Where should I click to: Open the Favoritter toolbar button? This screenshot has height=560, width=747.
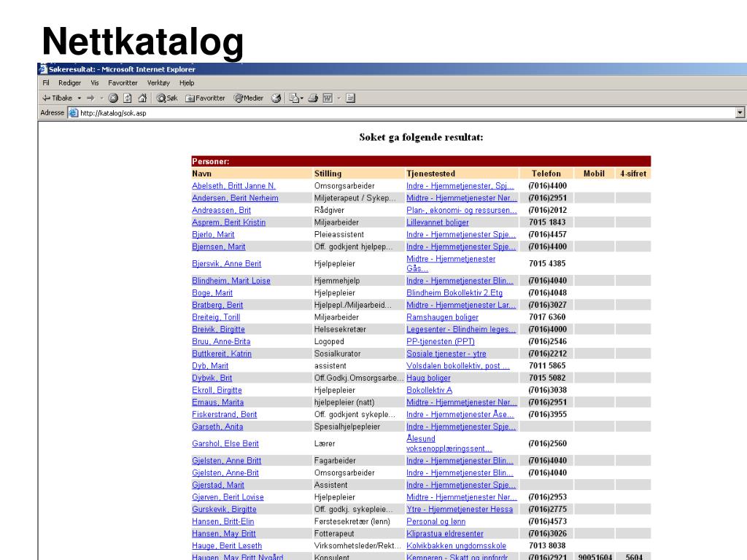(205, 98)
